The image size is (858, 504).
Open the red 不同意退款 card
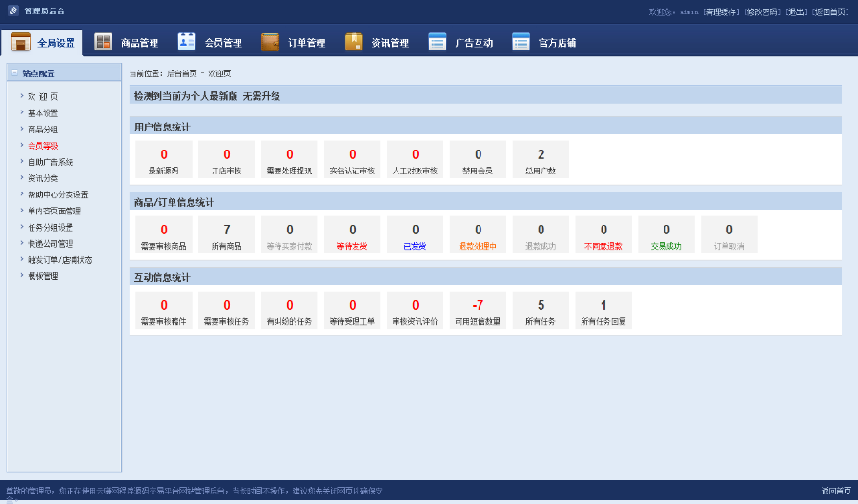tap(603, 234)
